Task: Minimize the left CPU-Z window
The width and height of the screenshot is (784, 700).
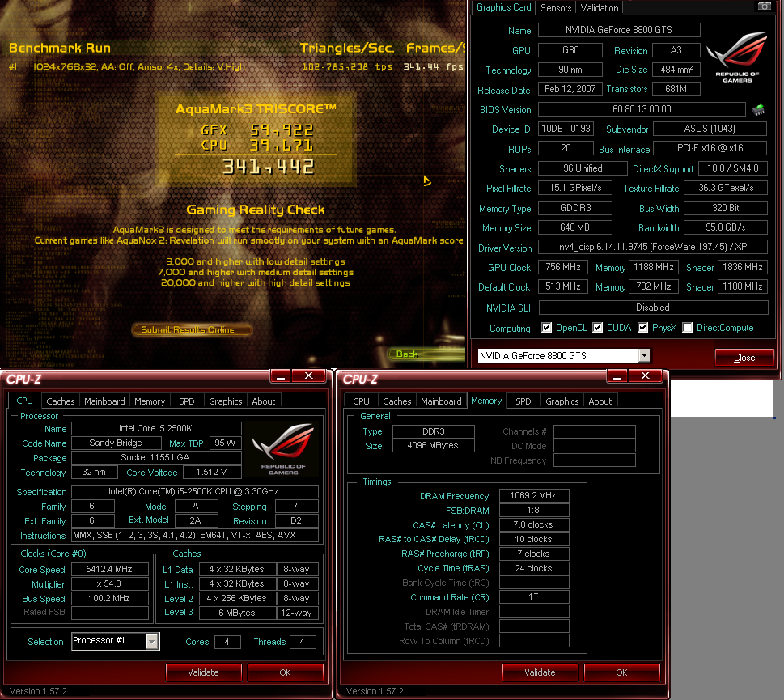Action: pos(281,376)
